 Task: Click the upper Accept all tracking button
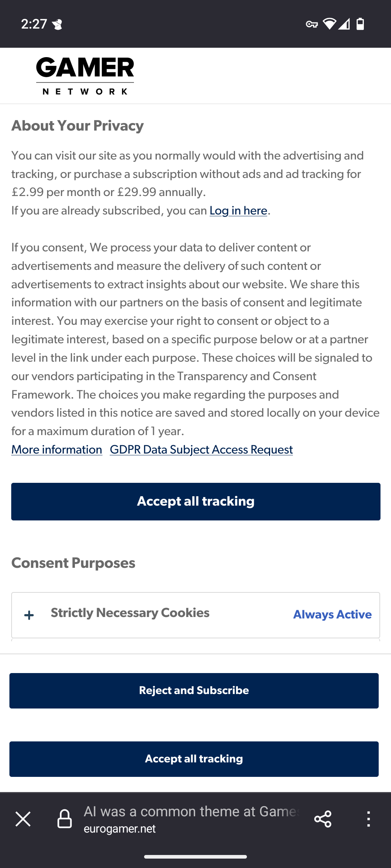click(196, 502)
